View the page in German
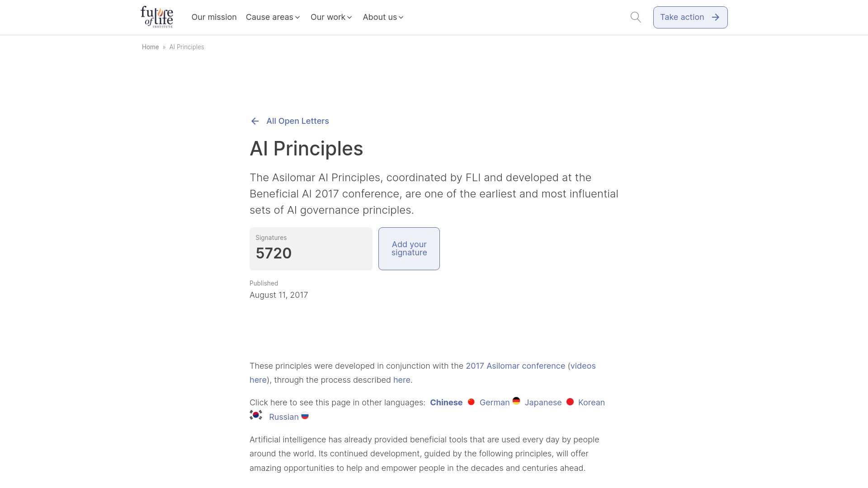The image size is (868, 488). point(495,403)
